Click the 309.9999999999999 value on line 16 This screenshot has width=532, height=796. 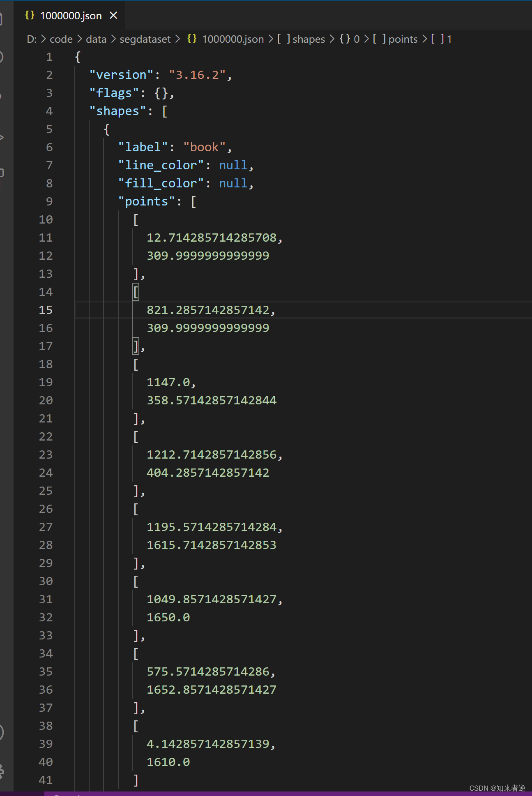pyautogui.click(x=208, y=328)
